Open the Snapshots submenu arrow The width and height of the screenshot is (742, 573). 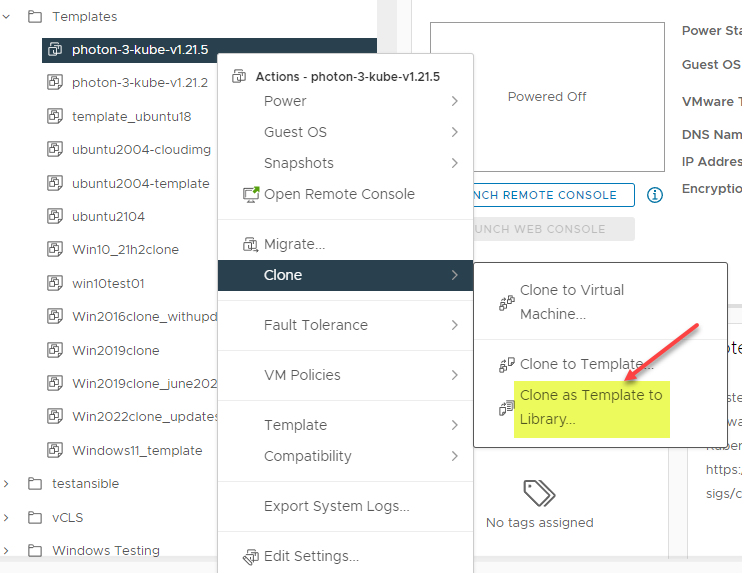coord(454,163)
